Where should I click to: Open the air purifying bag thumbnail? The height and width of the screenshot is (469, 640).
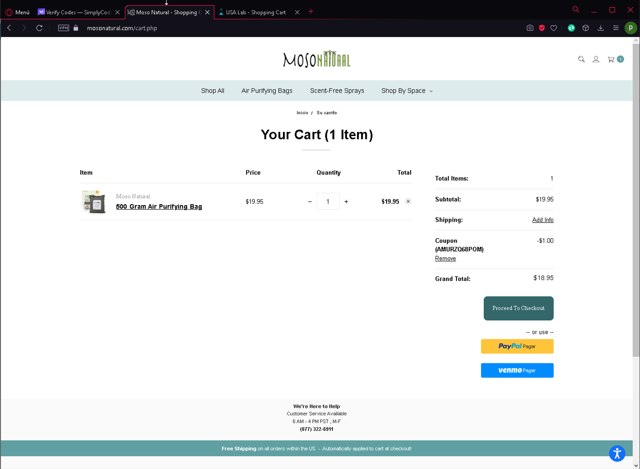[93, 201]
